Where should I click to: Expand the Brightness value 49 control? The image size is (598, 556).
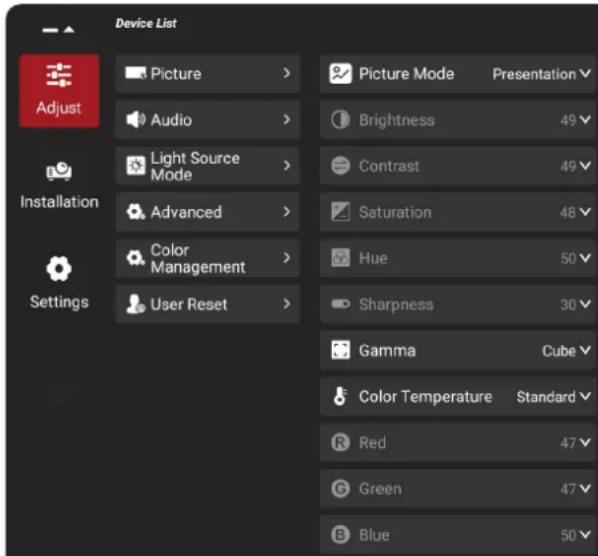575,121
